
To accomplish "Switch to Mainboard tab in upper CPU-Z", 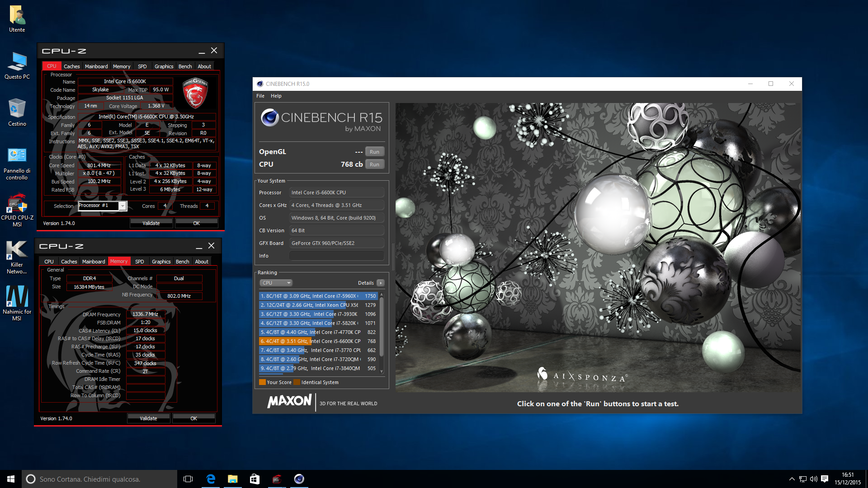I will pos(96,66).
